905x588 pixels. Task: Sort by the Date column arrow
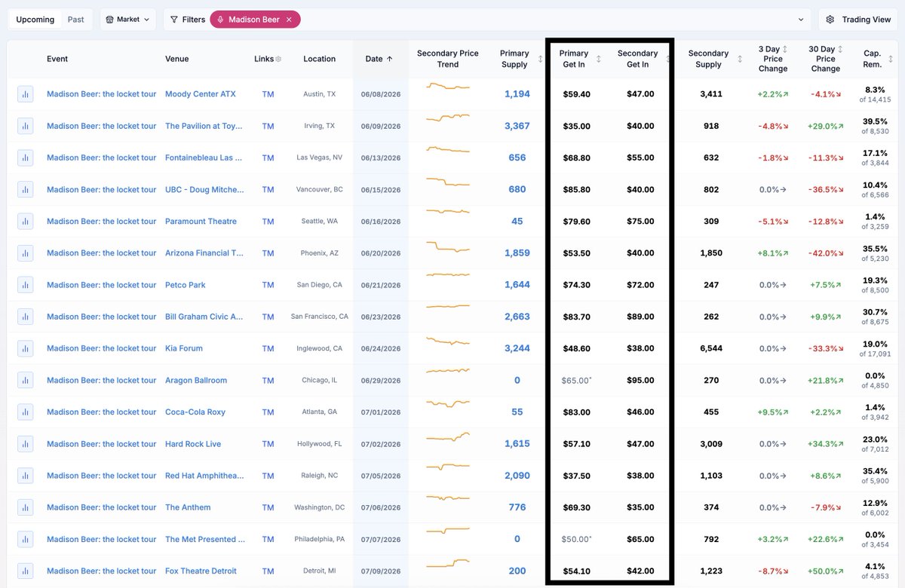(x=390, y=59)
